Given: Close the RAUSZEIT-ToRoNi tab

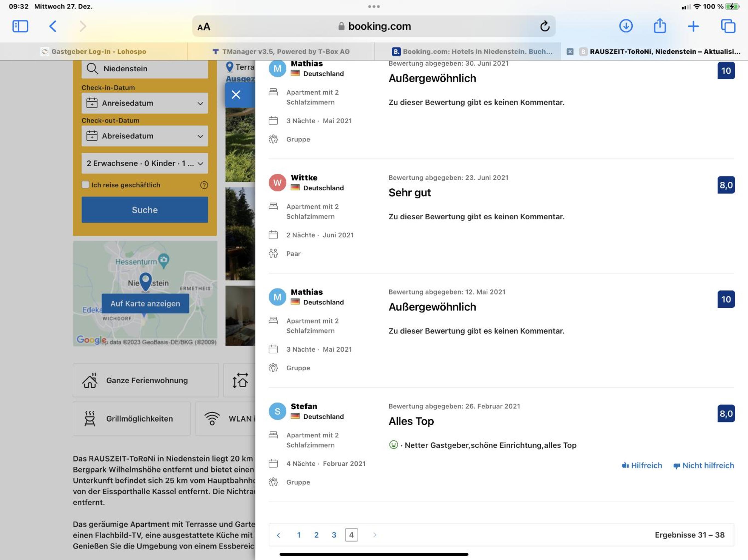Looking at the screenshot, I should click(570, 51).
